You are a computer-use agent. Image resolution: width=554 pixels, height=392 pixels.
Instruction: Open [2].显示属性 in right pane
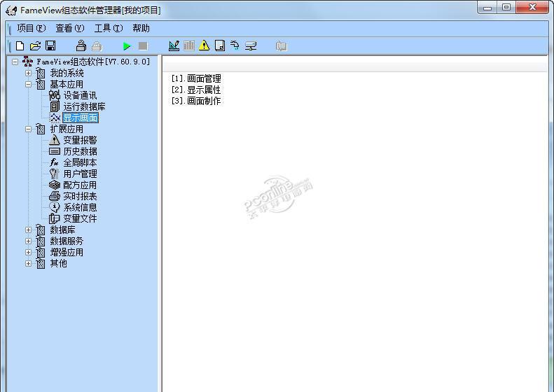[196, 90]
